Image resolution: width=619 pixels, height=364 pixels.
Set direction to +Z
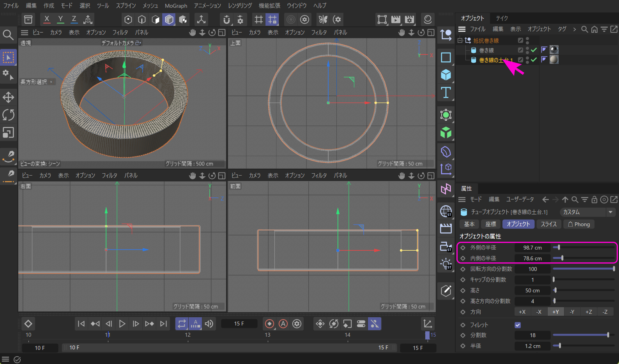(x=589, y=312)
